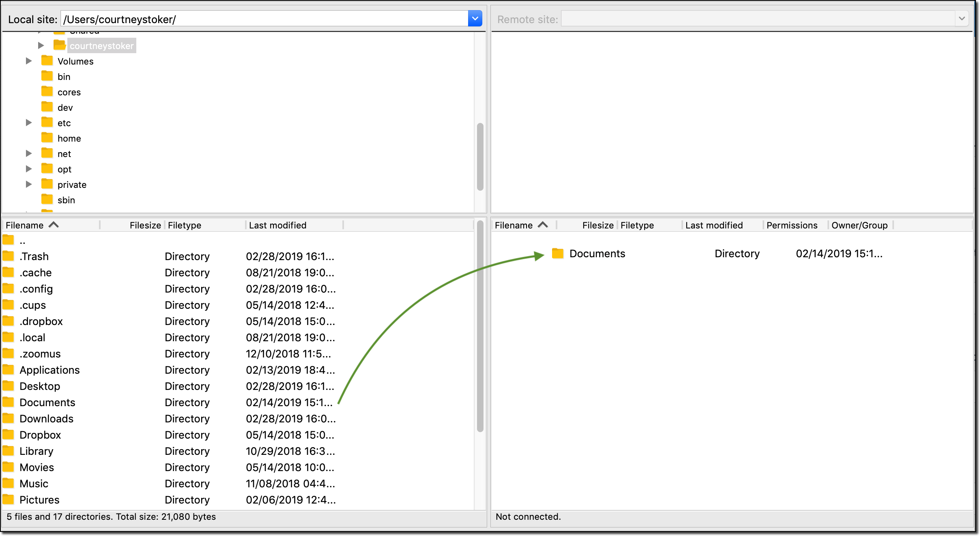The height and width of the screenshot is (536, 980).
Task: Select the .config folder icon in local list
Action: pyautogui.click(x=9, y=288)
